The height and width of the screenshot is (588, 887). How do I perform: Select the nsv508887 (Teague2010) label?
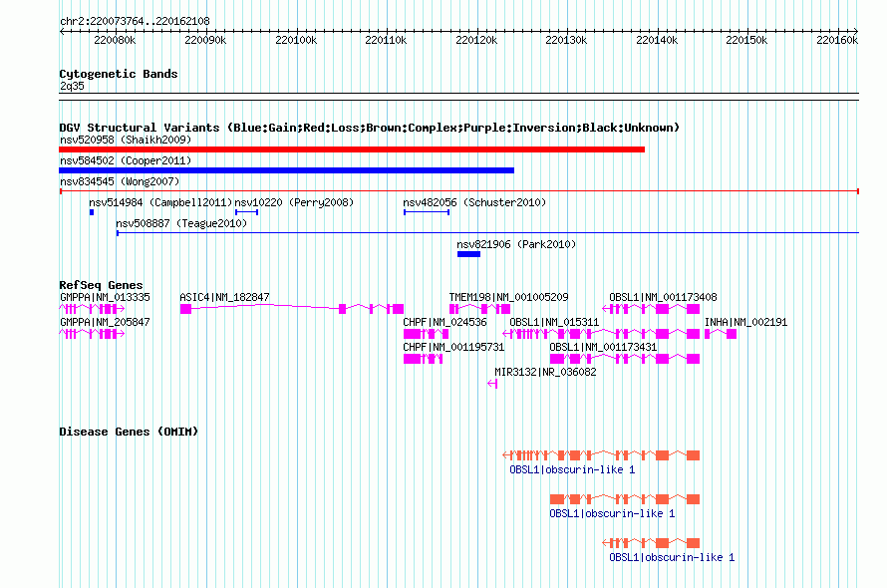click(181, 223)
